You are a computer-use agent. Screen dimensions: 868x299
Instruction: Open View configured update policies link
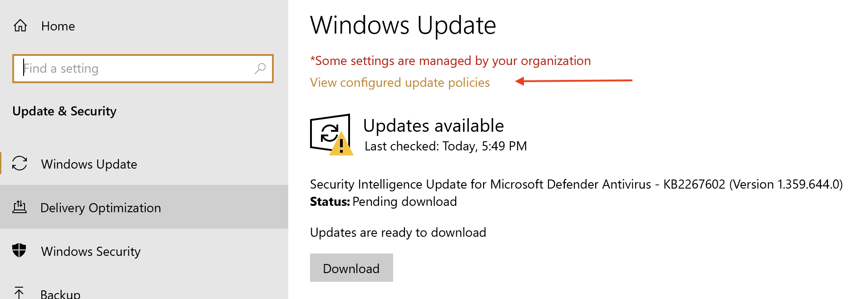coord(399,83)
